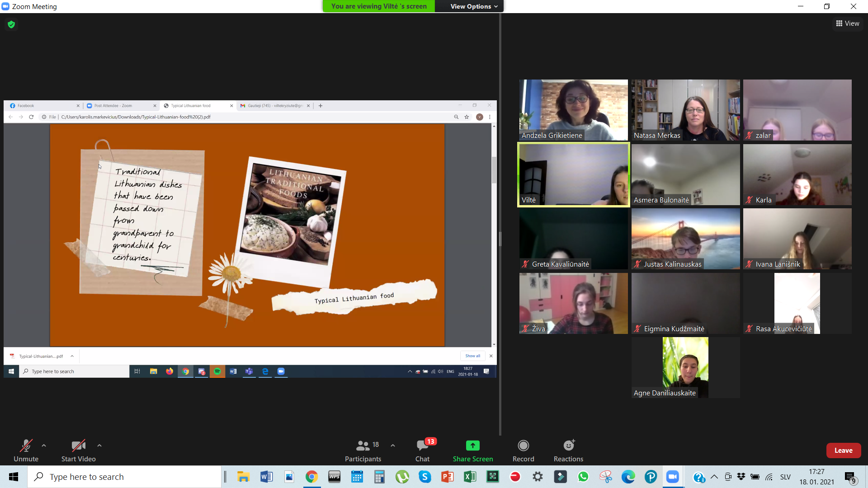Unmute the microphone

pyautogui.click(x=26, y=450)
